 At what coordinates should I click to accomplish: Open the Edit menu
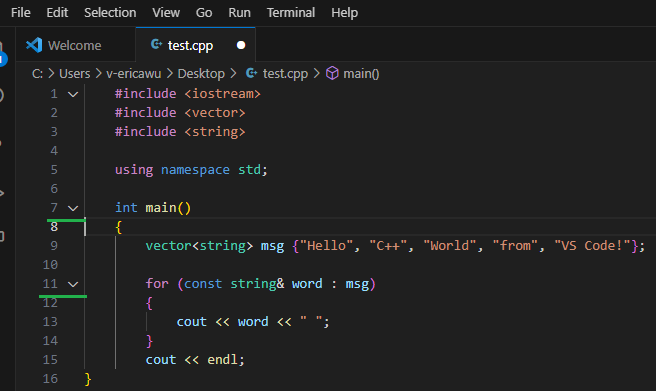click(57, 13)
